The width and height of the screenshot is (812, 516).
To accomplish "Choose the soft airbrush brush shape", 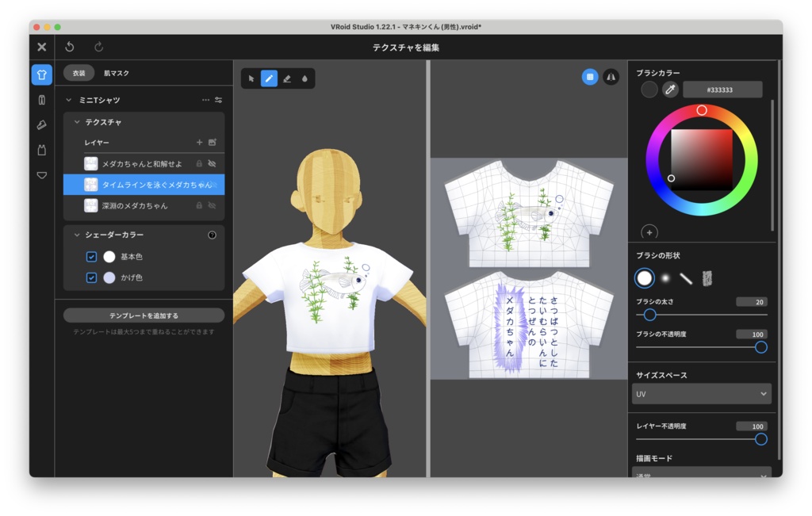I will (665, 278).
